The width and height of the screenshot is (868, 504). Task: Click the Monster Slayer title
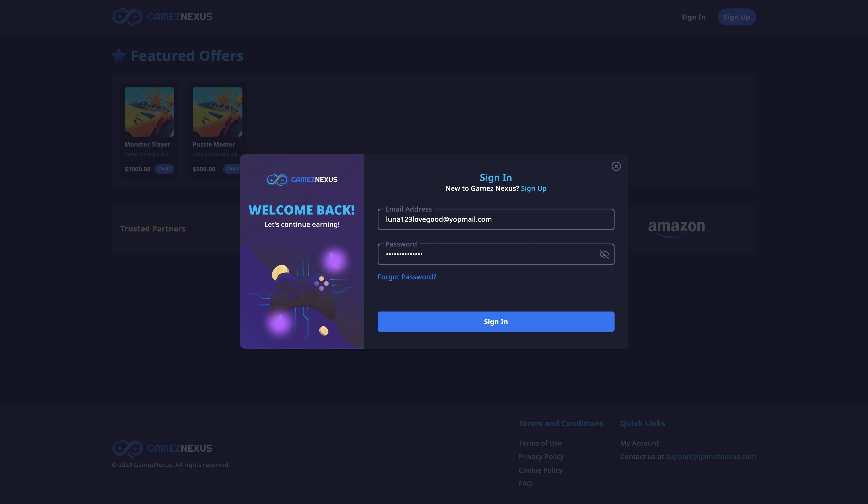point(147,145)
